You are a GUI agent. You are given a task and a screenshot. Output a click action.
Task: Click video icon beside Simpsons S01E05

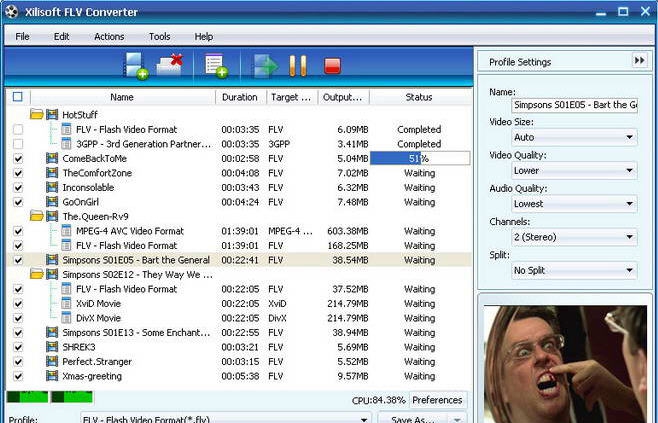[x=52, y=260]
